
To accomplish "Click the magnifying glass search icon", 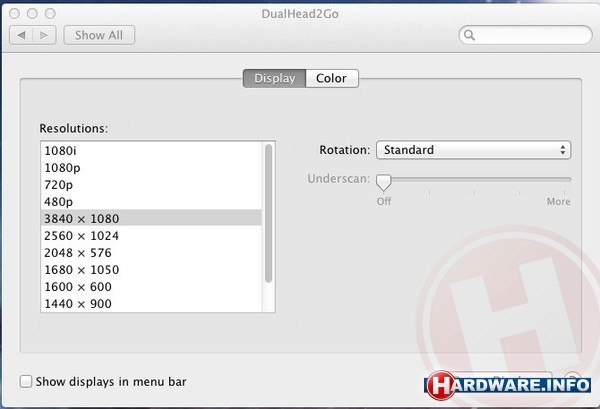I will tap(469, 35).
